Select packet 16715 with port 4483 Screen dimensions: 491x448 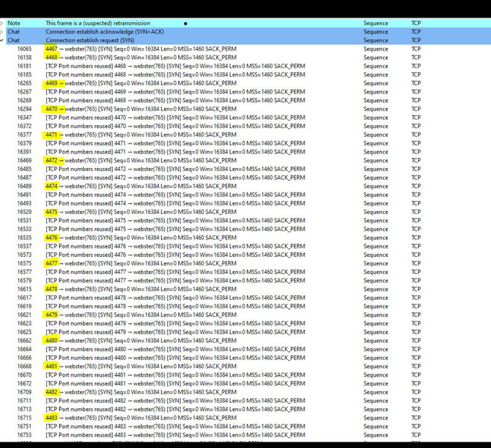tap(245, 418)
